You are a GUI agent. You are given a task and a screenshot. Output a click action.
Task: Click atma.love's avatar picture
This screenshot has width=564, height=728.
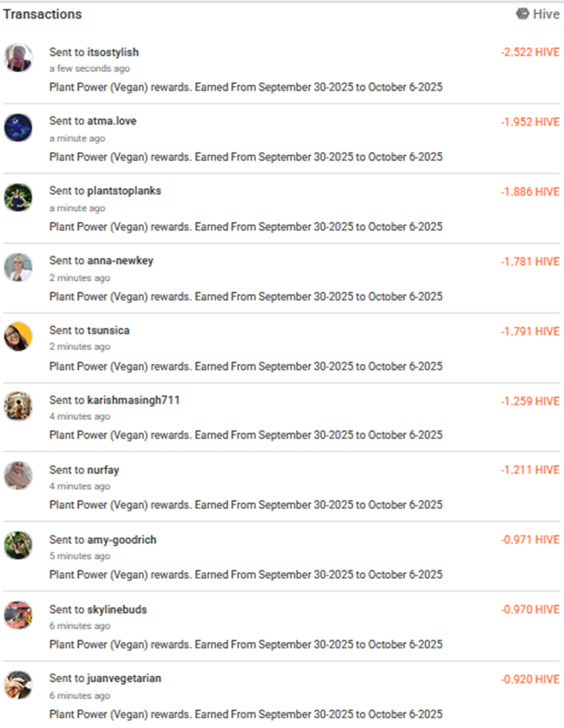(x=18, y=127)
